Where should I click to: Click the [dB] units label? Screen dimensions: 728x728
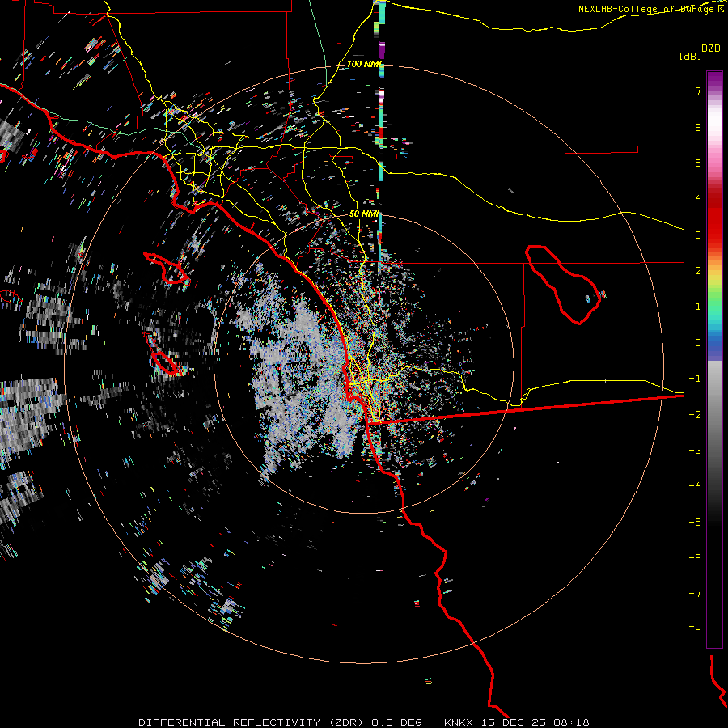click(690, 57)
